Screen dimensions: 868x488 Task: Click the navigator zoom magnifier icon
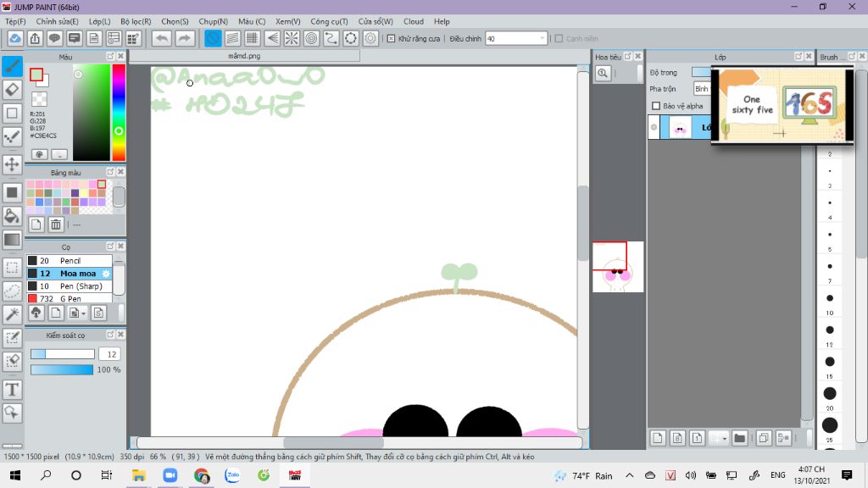tap(603, 73)
